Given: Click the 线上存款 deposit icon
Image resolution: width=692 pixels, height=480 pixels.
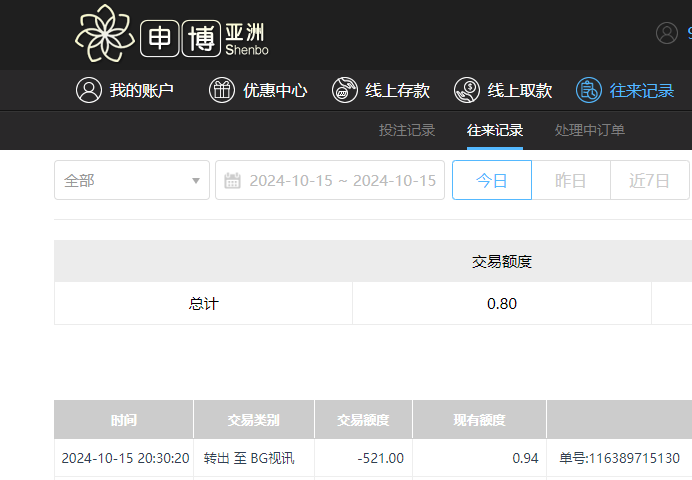Looking at the screenshot, I should point(345,90).
